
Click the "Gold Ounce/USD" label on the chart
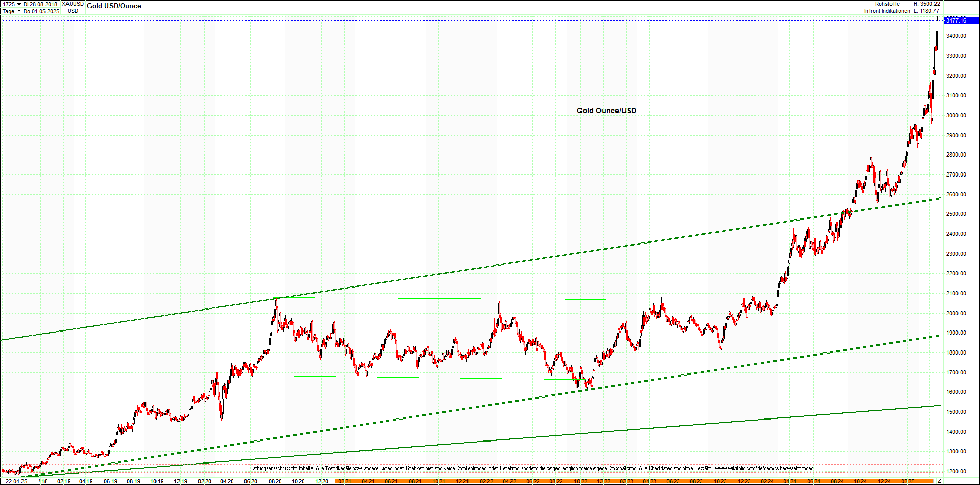click(x=606, y=111)
